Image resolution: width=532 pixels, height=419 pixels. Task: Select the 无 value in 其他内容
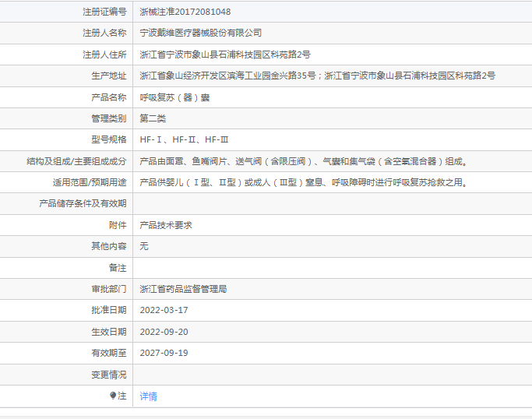[144, 246]
